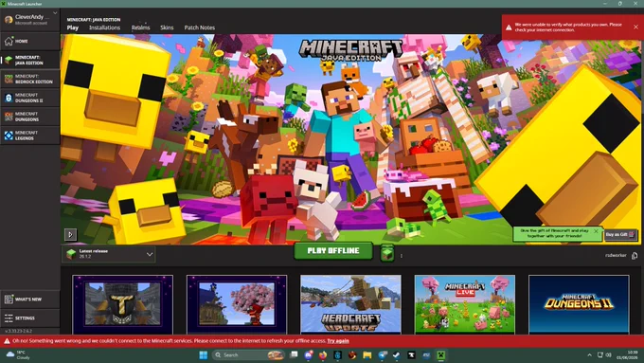
Task: Open Minecraft Legends in sidebar
Action: point(29,136)
